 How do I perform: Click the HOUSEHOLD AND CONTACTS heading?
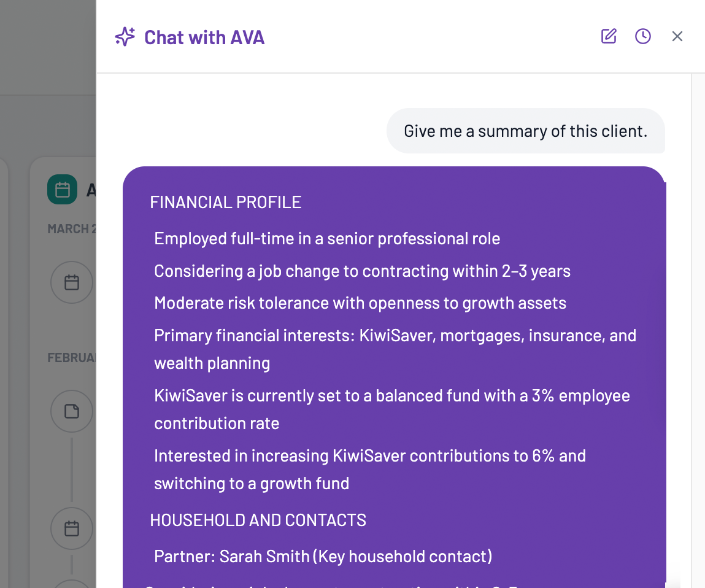(258, 520)
